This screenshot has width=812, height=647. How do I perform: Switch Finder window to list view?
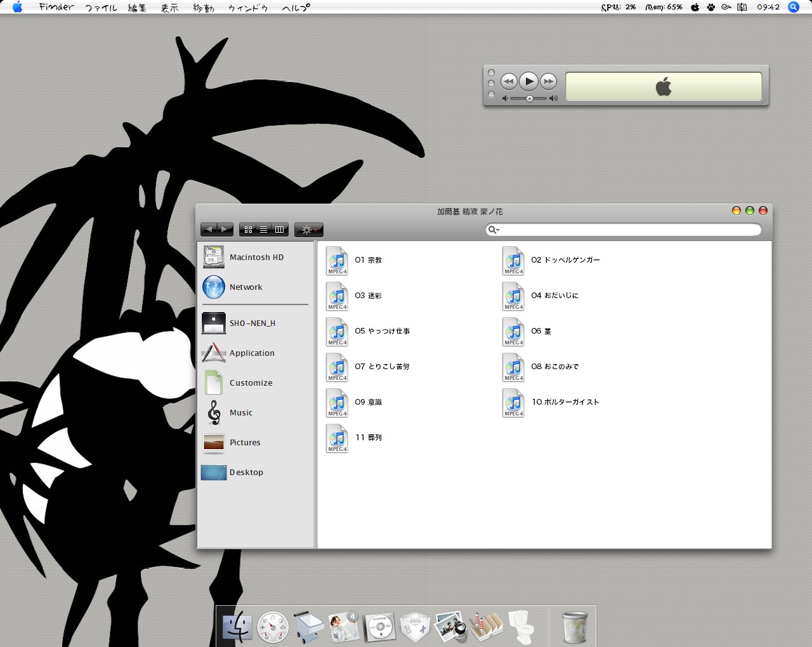(x=264, y=230)
